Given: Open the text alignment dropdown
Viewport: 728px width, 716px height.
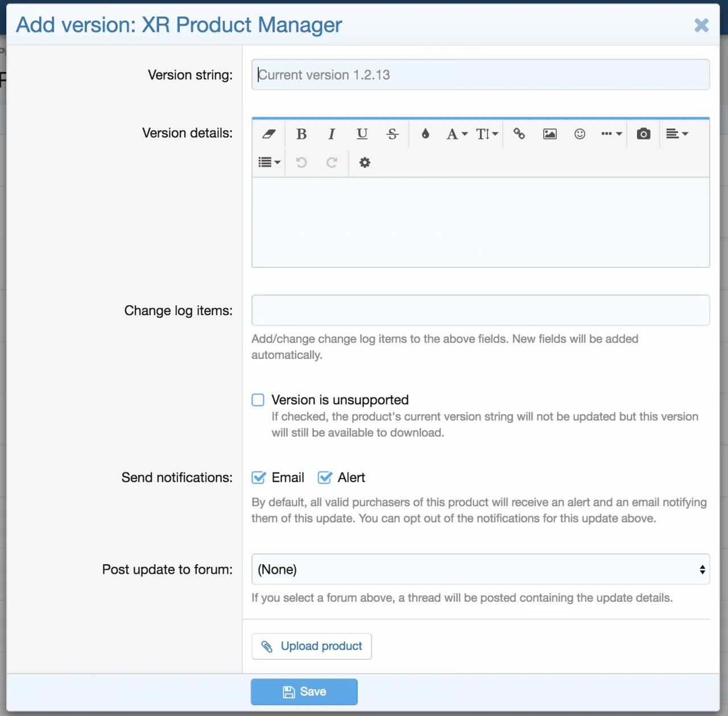Looking at the screenshot, I should [x=677, y=134].
